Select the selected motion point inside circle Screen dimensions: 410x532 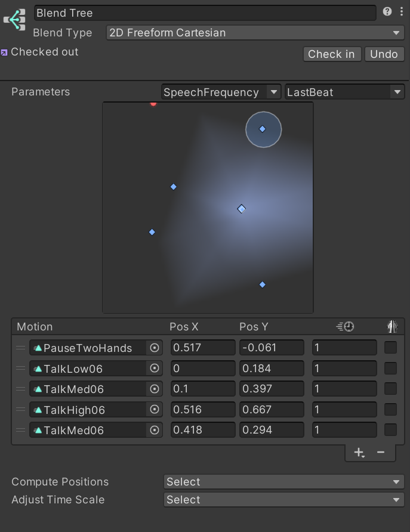click(263, 129)
